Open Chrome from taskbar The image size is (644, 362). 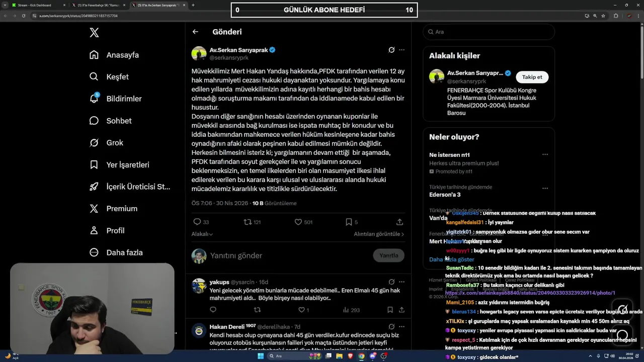tap(361, 356)
